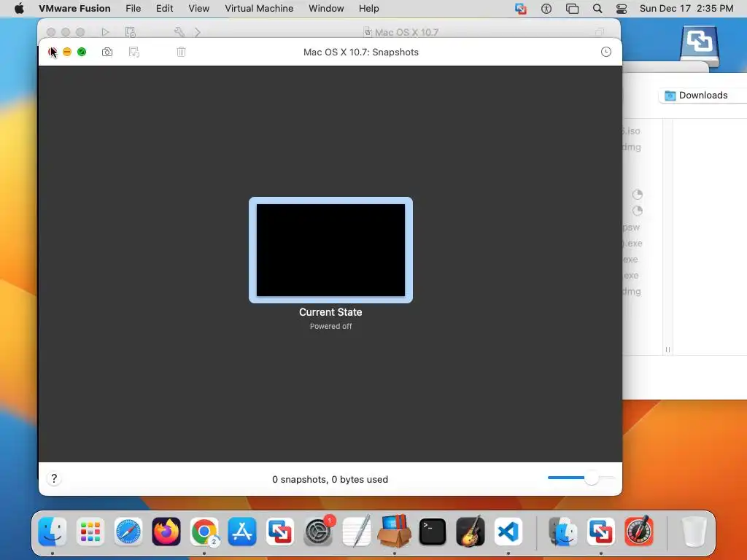Adjust the thumbnail size slider
The width and height of the screenshot is (747, 560).
coord(591,478)
